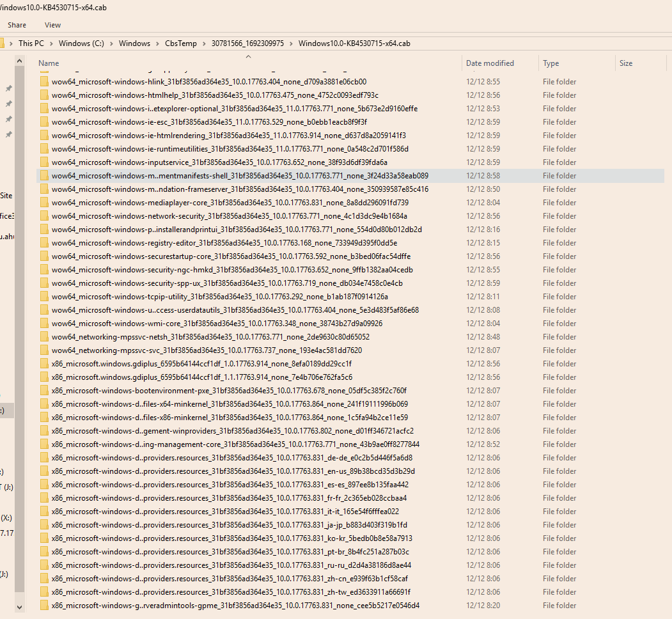
Task: Click the networking-mpssvc-svc folder icon
Action: click(43, 350)
